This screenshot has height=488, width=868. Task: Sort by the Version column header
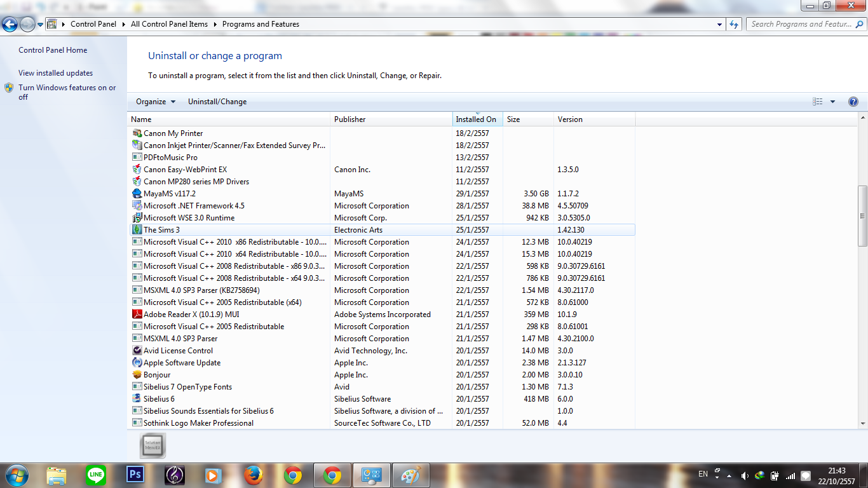click(x=595, y=119)
